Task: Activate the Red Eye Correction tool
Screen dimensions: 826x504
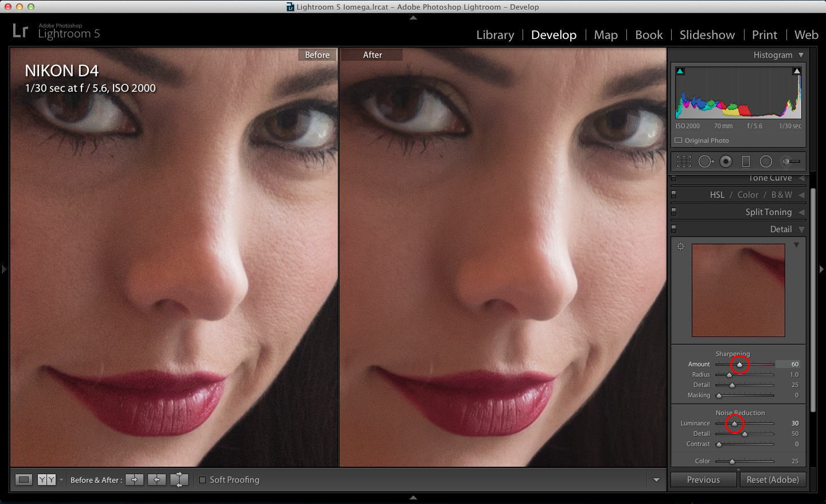Action: pyautogui.click(x=726, y=162)
